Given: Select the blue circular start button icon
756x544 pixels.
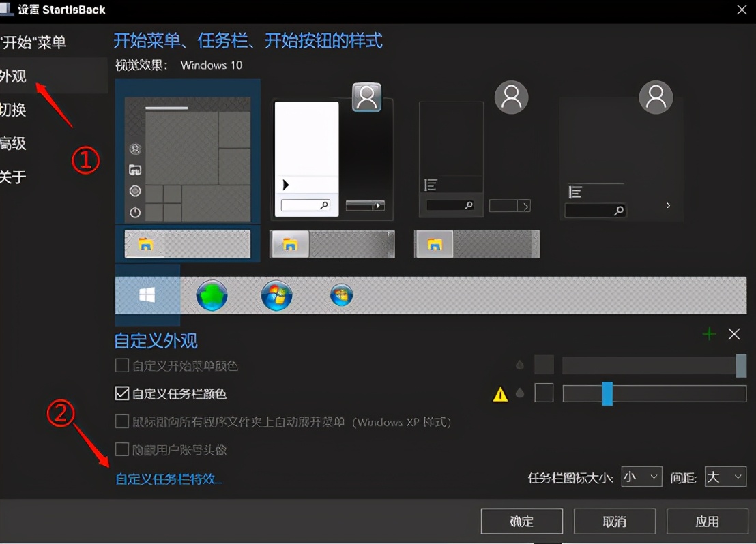Looking at the screenshot, I should coord(341,294).
